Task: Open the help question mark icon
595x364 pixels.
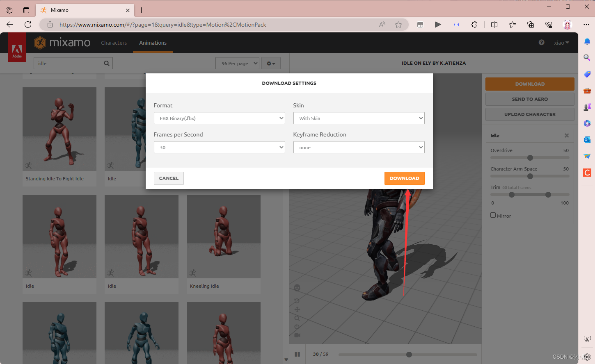Action: (541, 43)
